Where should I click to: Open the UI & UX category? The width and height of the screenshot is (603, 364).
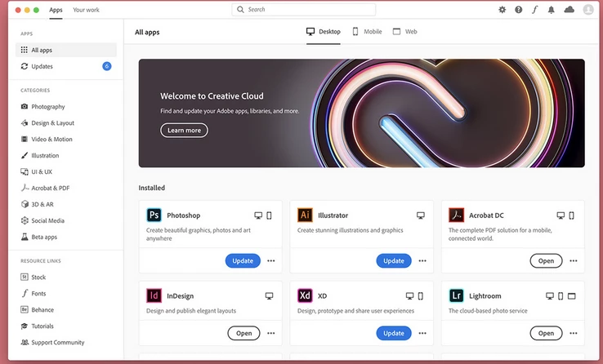click(x=36, y=171)
